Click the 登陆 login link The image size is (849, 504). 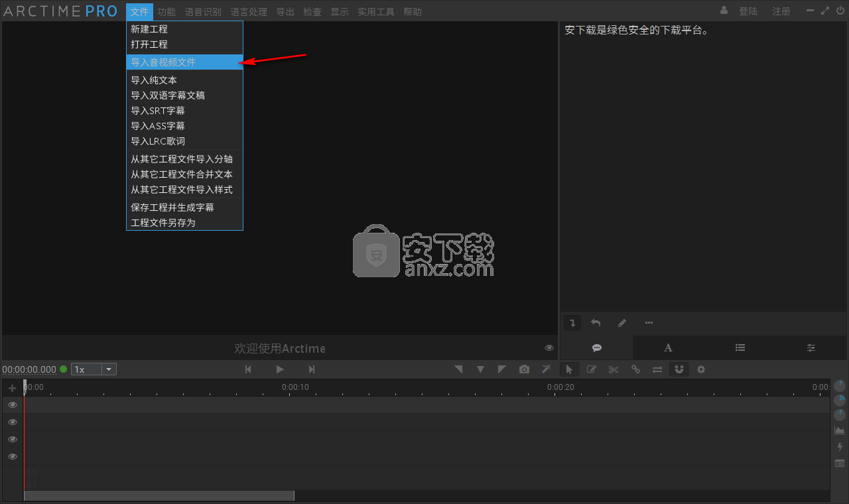(748, 11)
